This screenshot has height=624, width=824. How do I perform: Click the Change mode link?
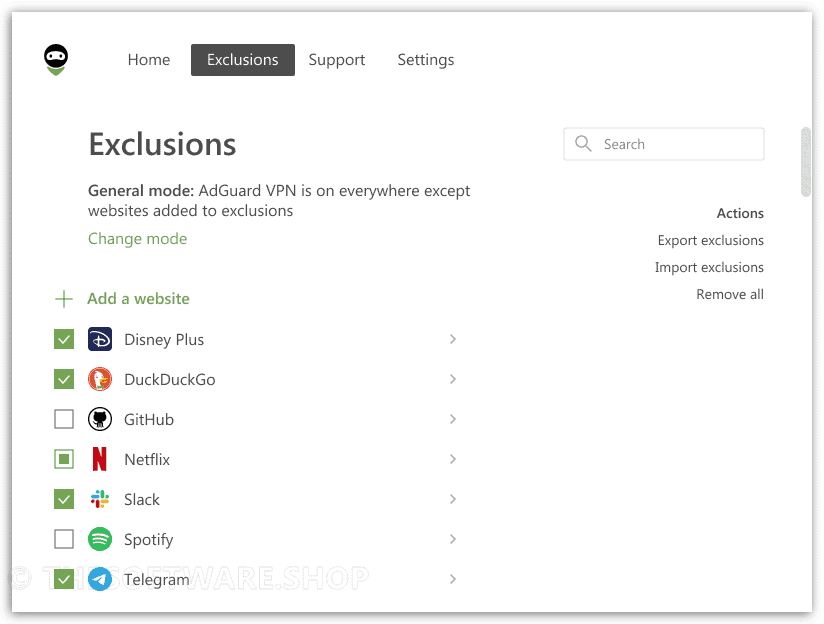[138, 239]
